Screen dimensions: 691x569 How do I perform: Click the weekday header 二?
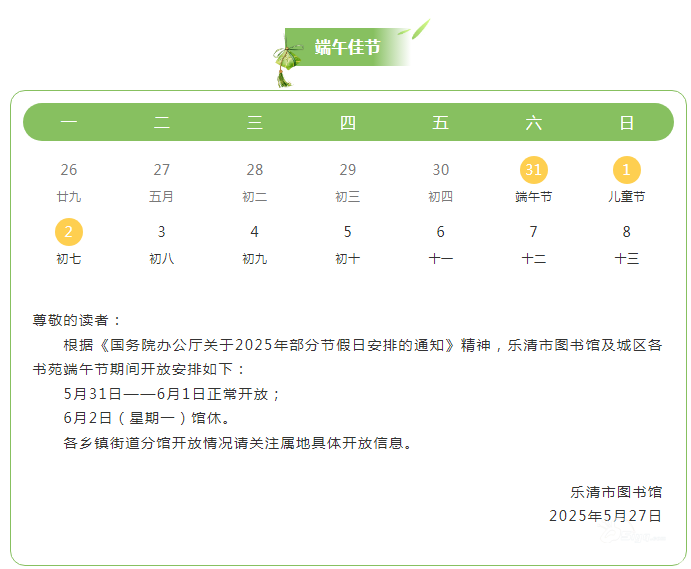click(x=162, y=122)
